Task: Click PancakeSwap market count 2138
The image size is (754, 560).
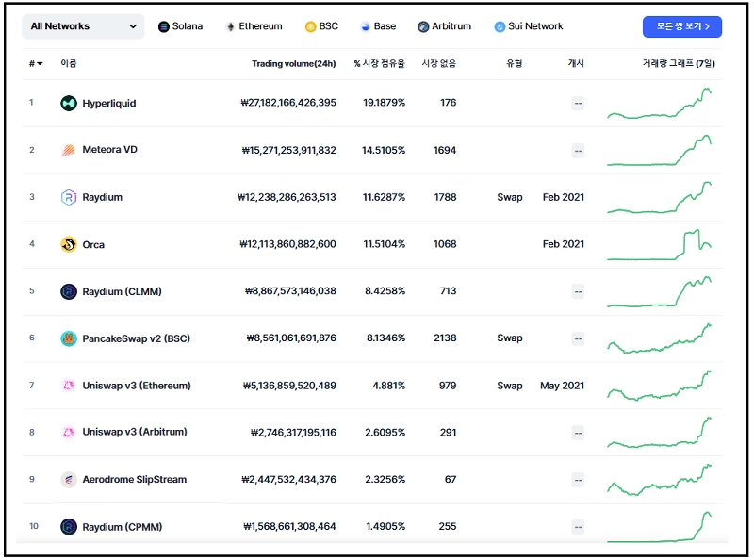Action: coord(445,338)
